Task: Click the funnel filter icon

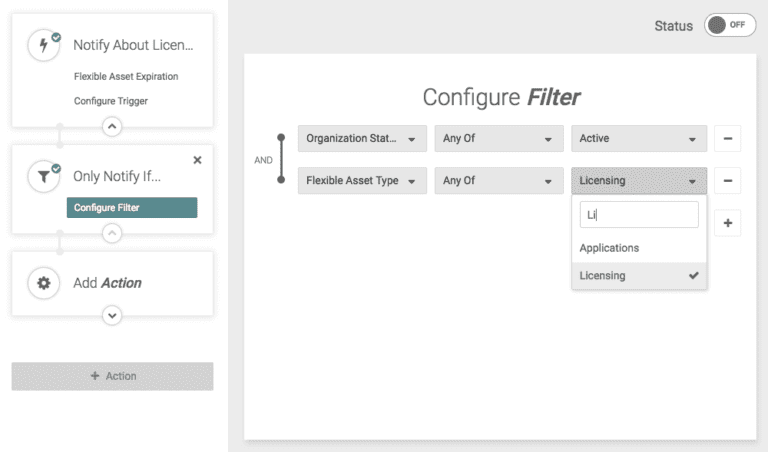Action: coord(44,176)
